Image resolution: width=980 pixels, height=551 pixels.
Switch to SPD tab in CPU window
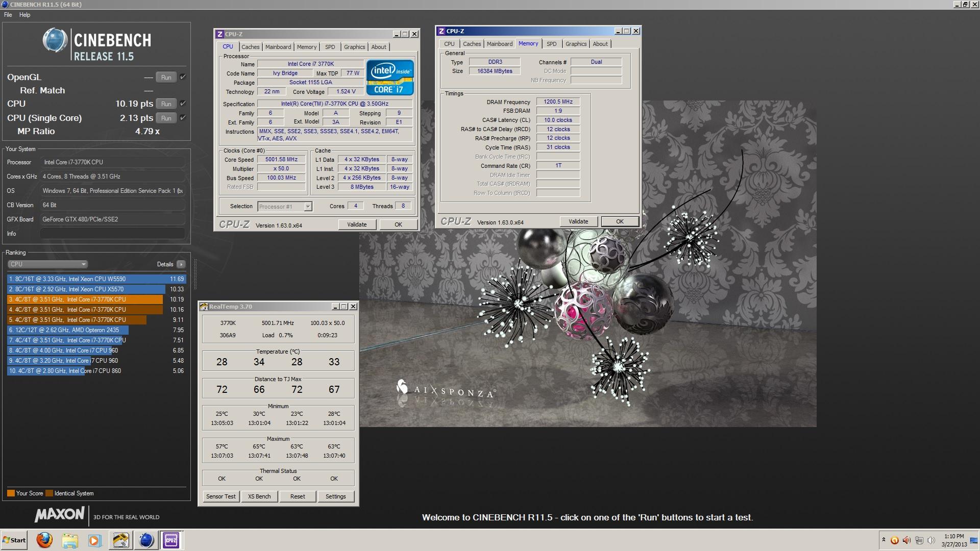330,47
